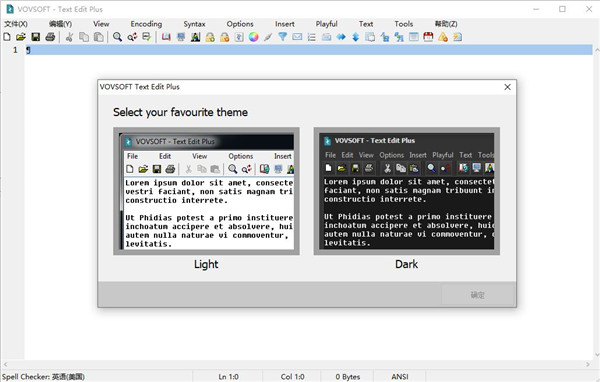The height and width of the screenshot is (382, 600).
Task: Click the Light theme label
Action: click(206, 264)
